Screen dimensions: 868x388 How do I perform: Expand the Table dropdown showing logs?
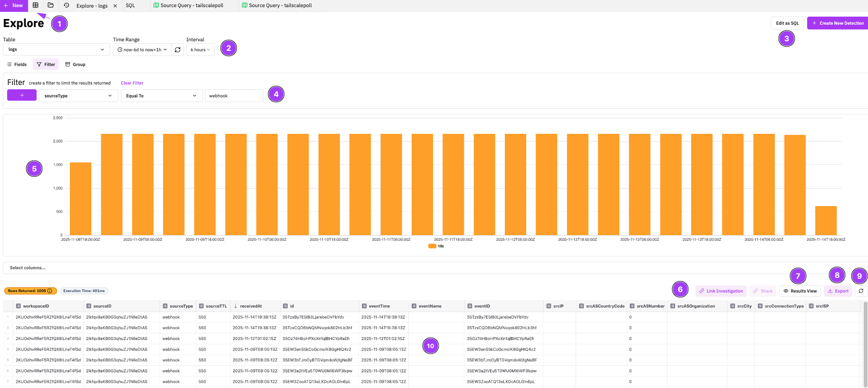(56, 49)
